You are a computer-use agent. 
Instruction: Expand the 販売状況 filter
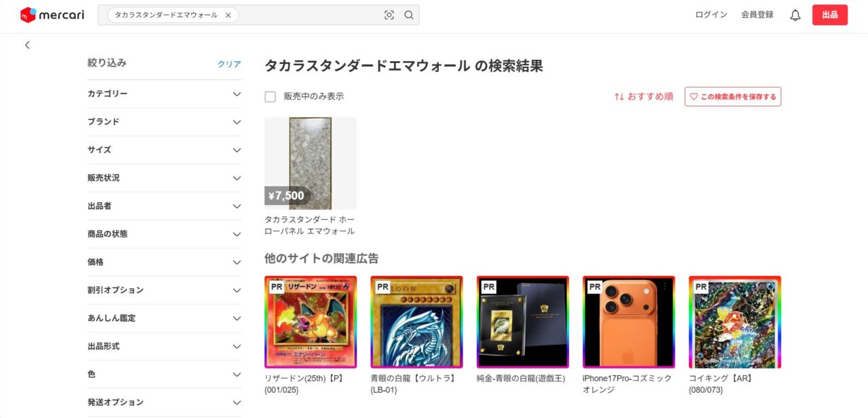pyautogui.click(x=164, y=178)
